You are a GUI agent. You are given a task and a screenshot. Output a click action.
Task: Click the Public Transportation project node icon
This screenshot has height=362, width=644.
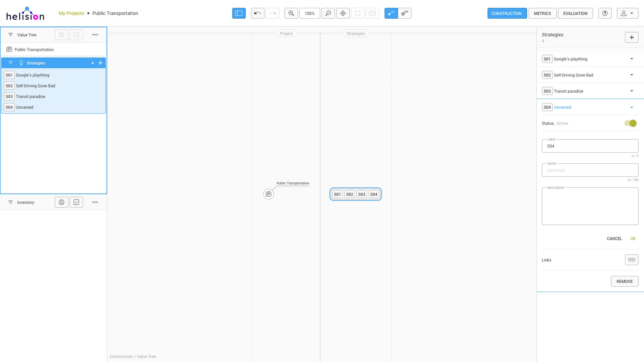coord(268,194)
